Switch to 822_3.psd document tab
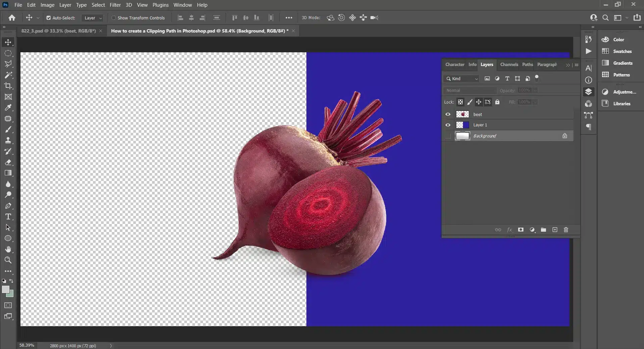 point(58,31)
